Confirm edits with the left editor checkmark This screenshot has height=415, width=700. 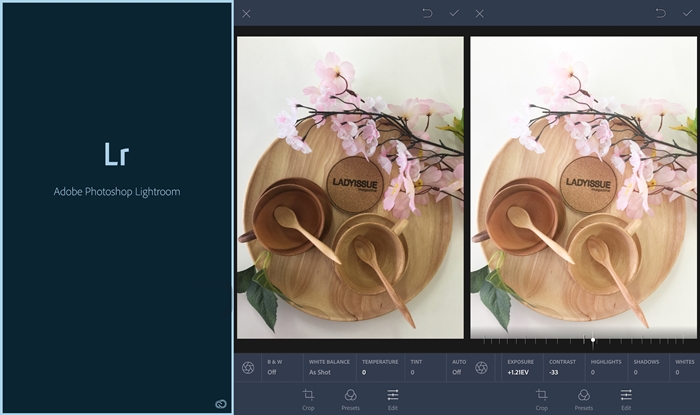click(x=454, y=13)
